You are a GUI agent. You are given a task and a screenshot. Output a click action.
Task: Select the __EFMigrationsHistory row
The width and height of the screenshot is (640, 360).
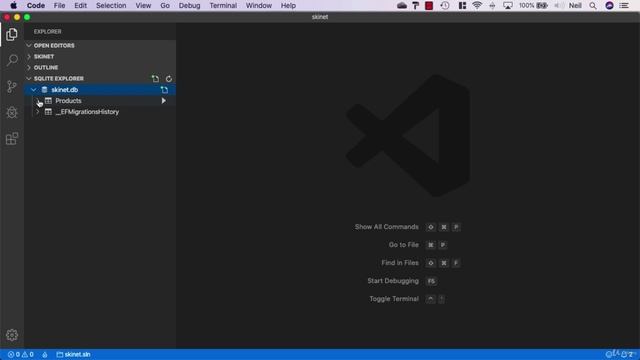[100, 112]
